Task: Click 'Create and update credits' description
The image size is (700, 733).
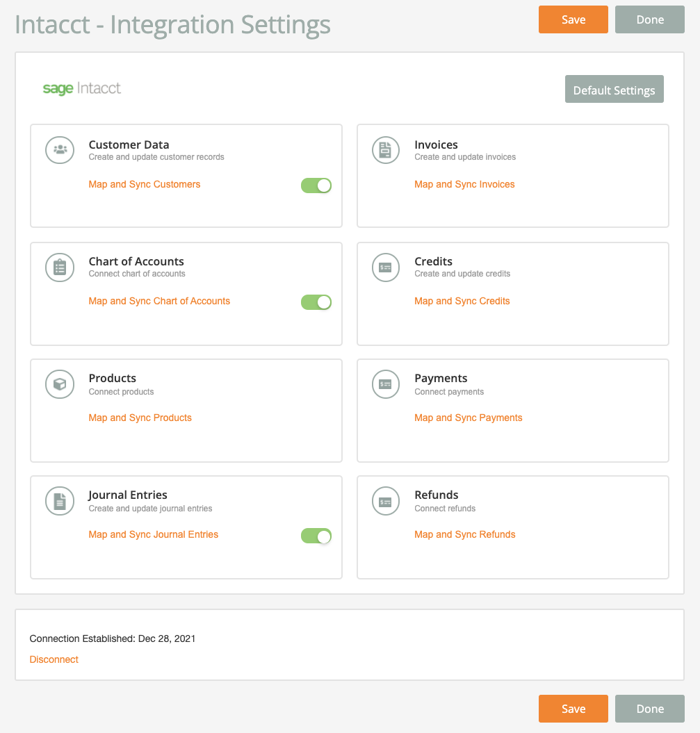Action: click(462, 274)
